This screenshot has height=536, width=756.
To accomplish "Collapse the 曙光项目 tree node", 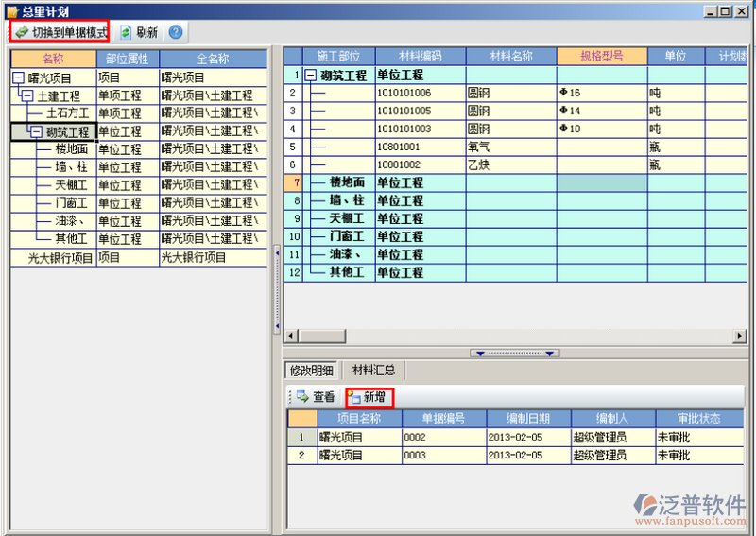I will point(18,78).
